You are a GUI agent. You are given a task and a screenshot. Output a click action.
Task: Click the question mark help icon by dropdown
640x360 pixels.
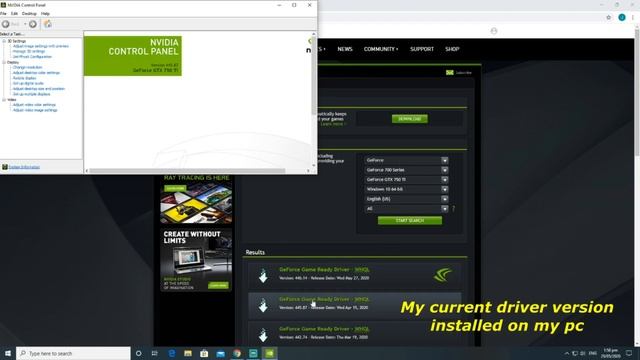(x=453, y=209)
